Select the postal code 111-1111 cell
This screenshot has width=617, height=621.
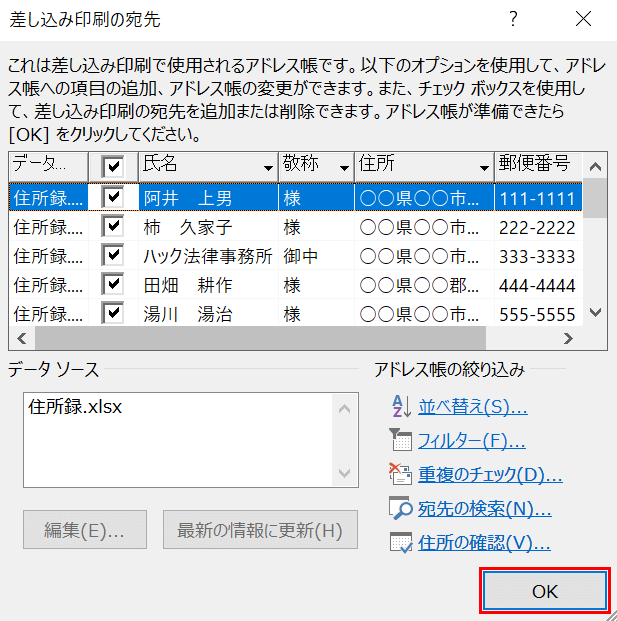coord(538,198)
